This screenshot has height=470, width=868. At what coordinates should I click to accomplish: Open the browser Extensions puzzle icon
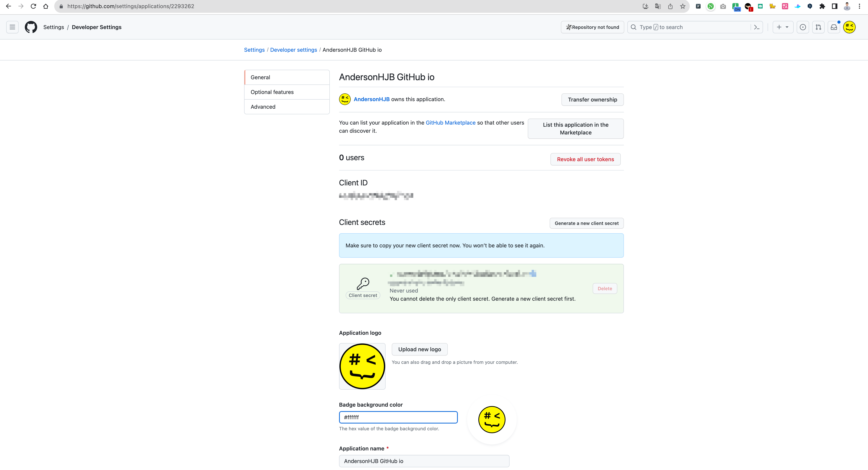pyautogui.click(x=822, y=6)
